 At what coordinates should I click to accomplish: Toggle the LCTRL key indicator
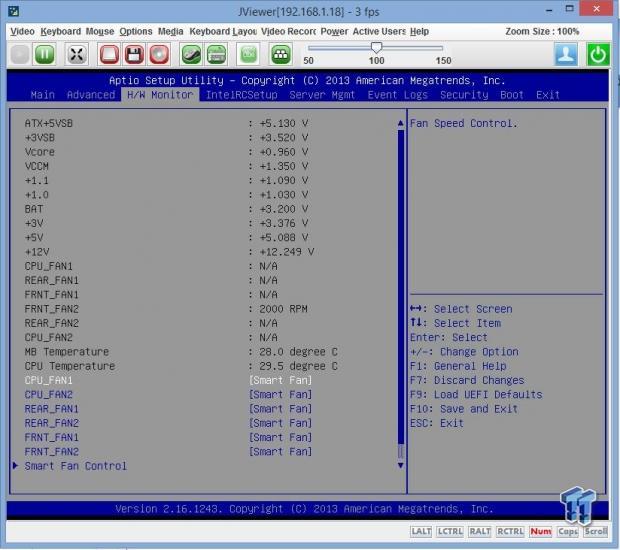450,531
